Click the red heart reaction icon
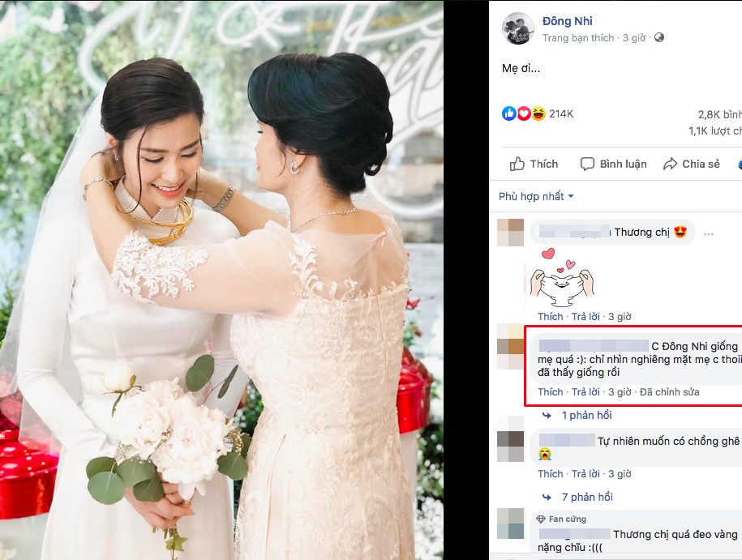The height and width of the screenshot is (560, 742). pyautogui.click(x=523, y=113)
